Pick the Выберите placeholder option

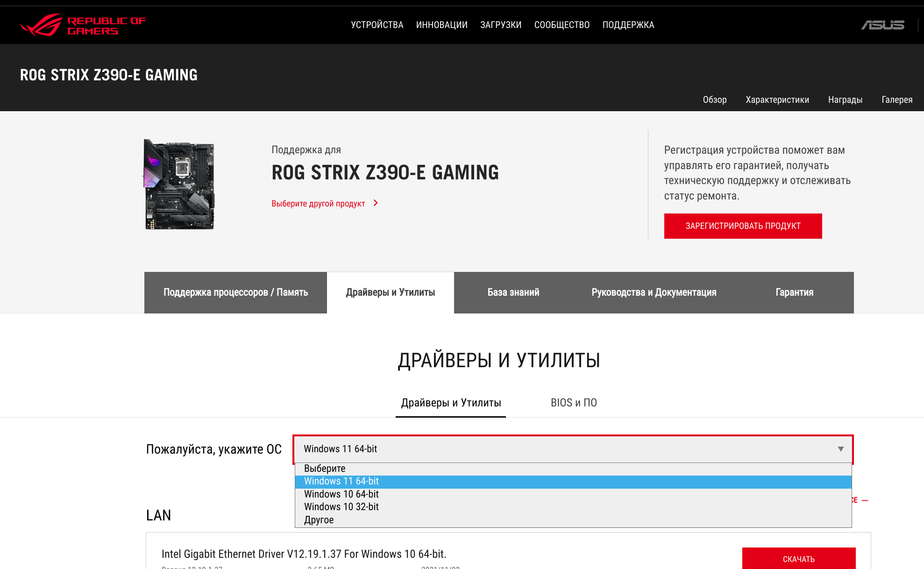[x=325, y=469]
